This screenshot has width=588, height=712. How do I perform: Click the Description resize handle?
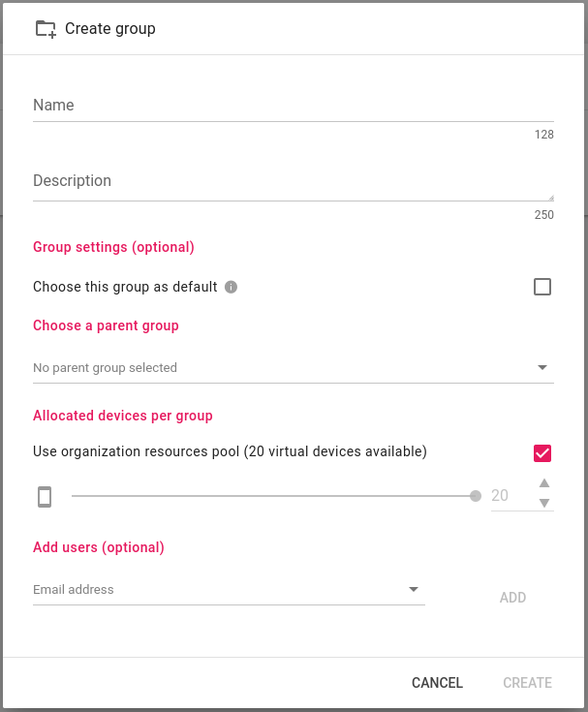pos(551,198)
